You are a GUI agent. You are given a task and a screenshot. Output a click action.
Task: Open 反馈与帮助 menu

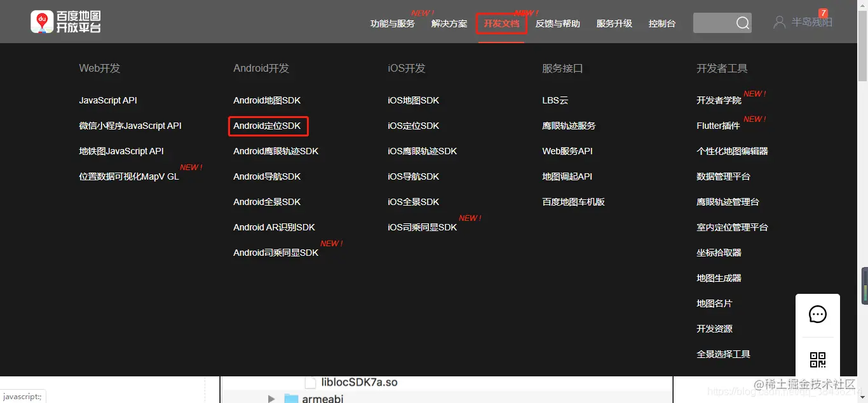click(558, 23)
